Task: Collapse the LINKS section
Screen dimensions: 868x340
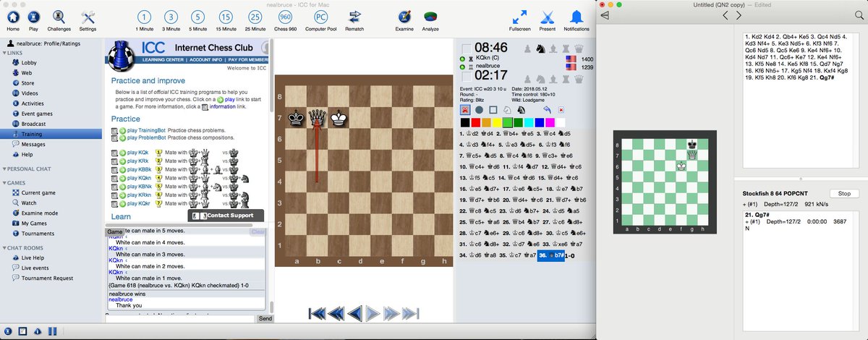Action: pos(4,54)
